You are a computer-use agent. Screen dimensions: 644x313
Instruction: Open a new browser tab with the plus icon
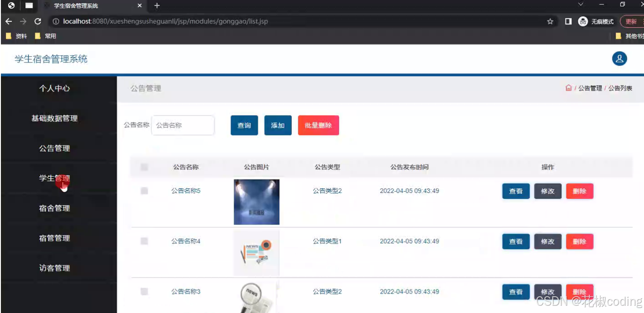[x=157, y=5]
